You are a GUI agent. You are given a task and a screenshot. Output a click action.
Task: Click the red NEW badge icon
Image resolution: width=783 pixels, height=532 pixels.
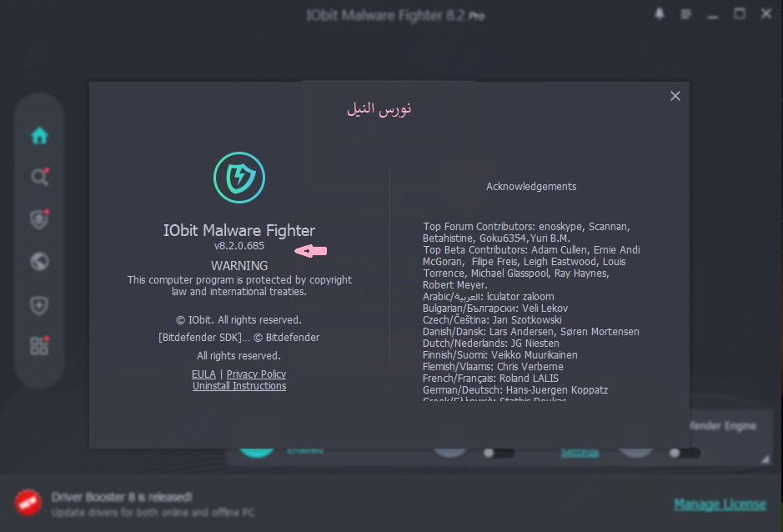tap(28, 502)
